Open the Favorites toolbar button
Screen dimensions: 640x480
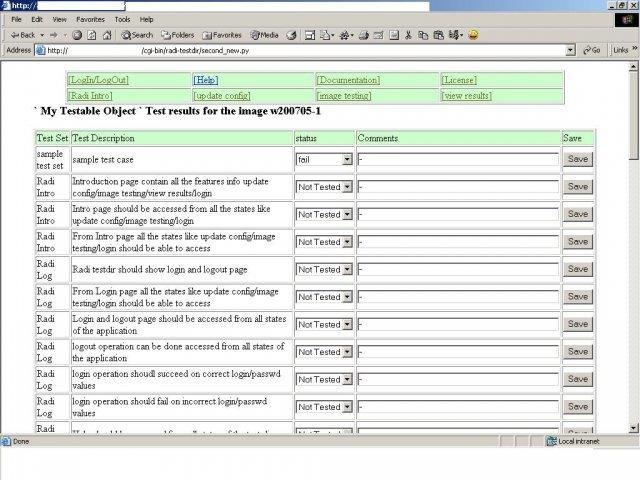click(x=220, y=34)
